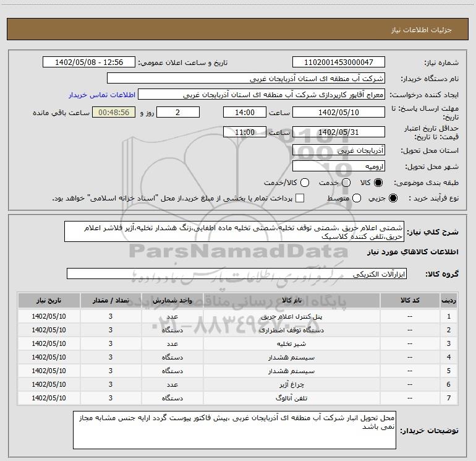Click the کد کالا column header
Screen dimensions: 476x461
click(x=409, y=301)
